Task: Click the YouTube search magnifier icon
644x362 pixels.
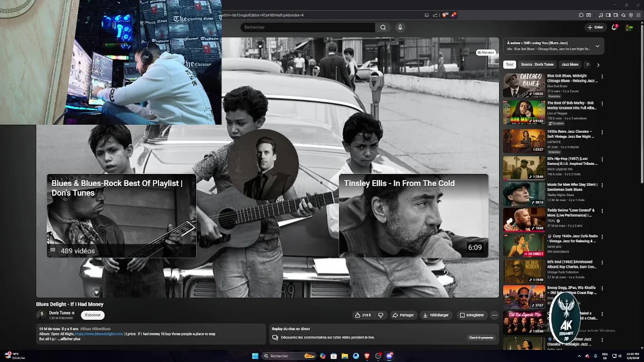Action: coord(383,27)
